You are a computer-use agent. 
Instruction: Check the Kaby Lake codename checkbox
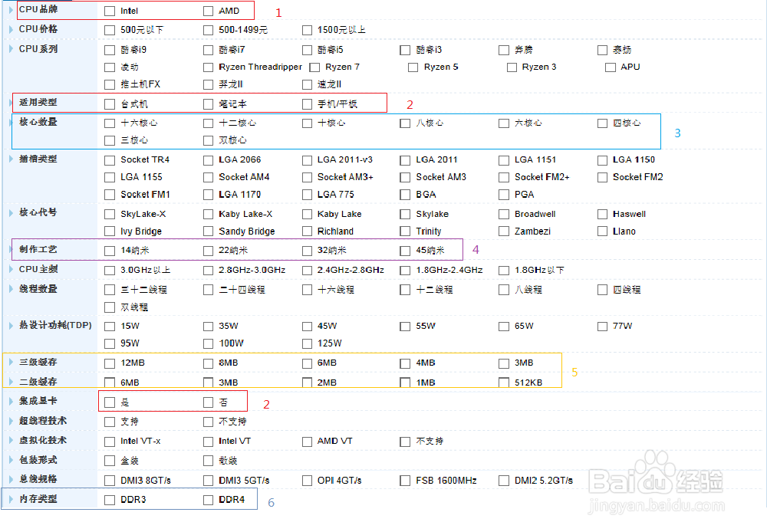click(308, 214)
